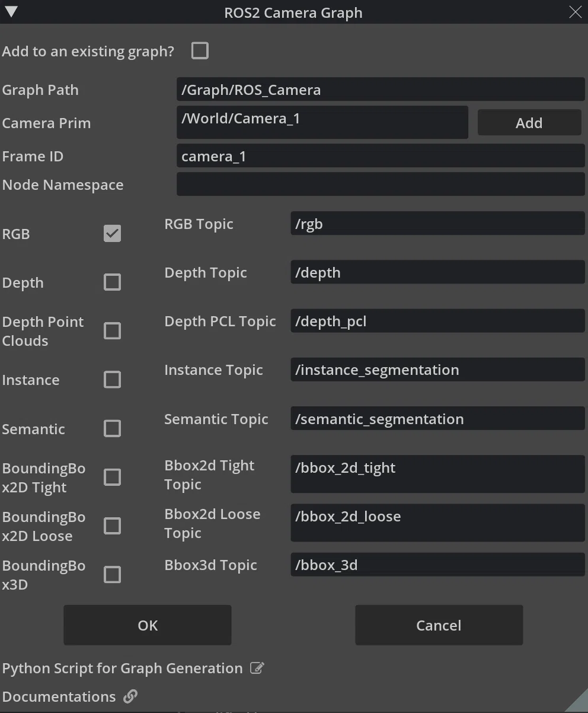
Task: Open the Documentations link icon
Action: (130, 696)
